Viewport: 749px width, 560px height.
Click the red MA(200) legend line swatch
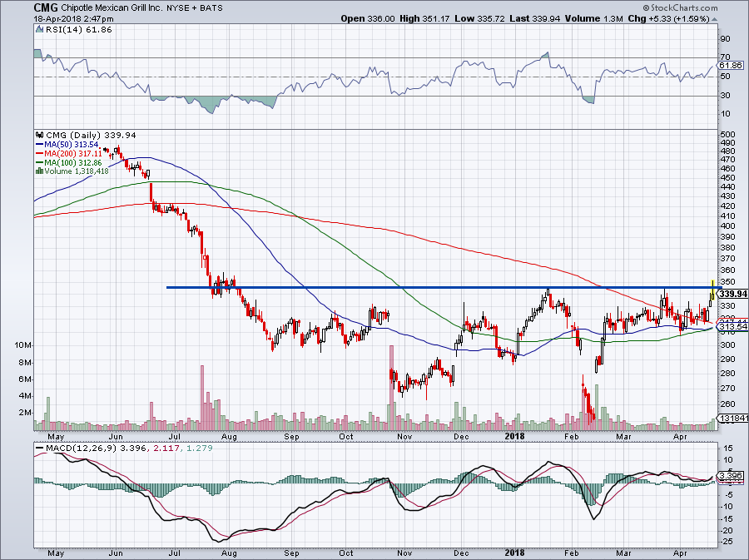pyautogui.click(x=40, y=154)
